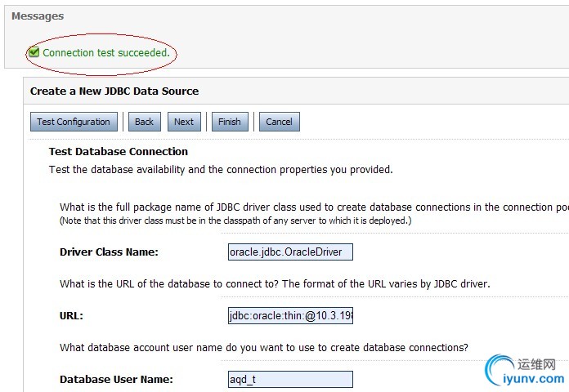Proceed with the Next button
The width and height of the screenshot is (569, 392).
(x=184, y=122)
